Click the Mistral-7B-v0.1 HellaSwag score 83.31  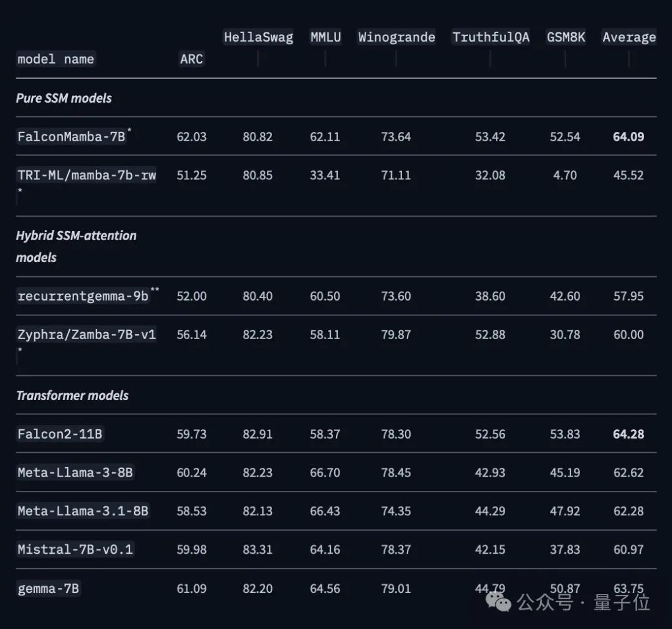pyautogui.click(x=258, y=549)
